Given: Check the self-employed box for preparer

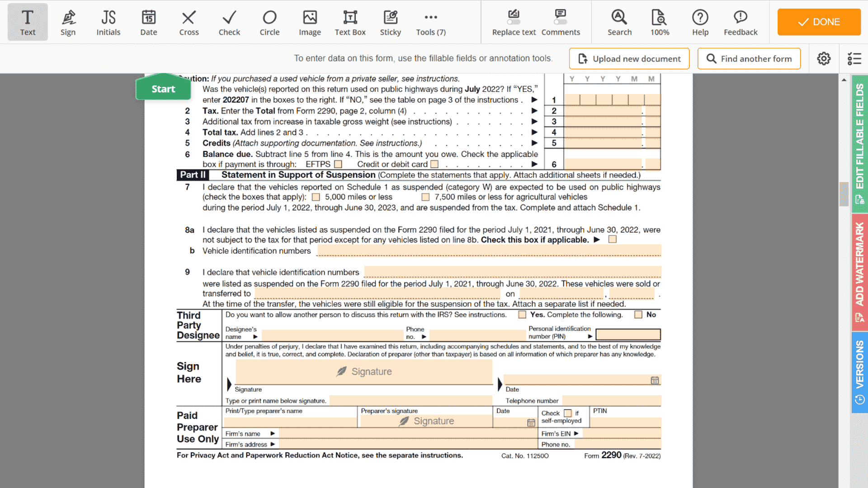Looking at the screenshot, I should click(x=567, y=413).
